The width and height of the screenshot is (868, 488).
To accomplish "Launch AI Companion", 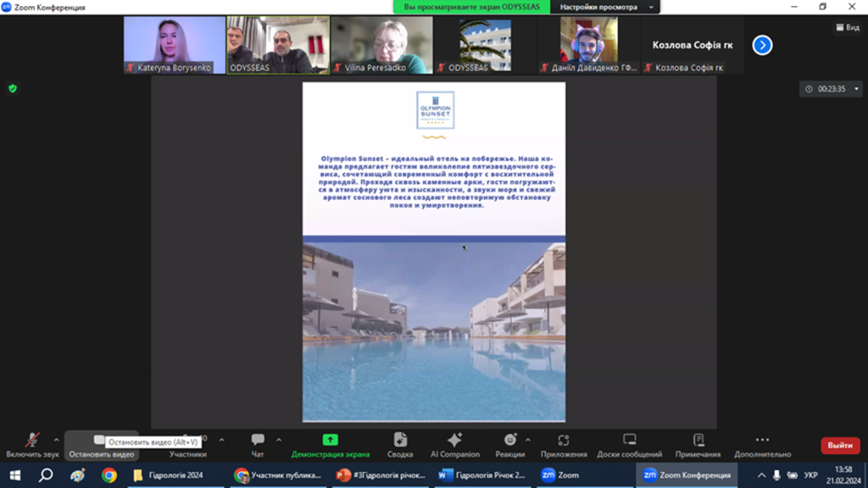I will (454, 445).
